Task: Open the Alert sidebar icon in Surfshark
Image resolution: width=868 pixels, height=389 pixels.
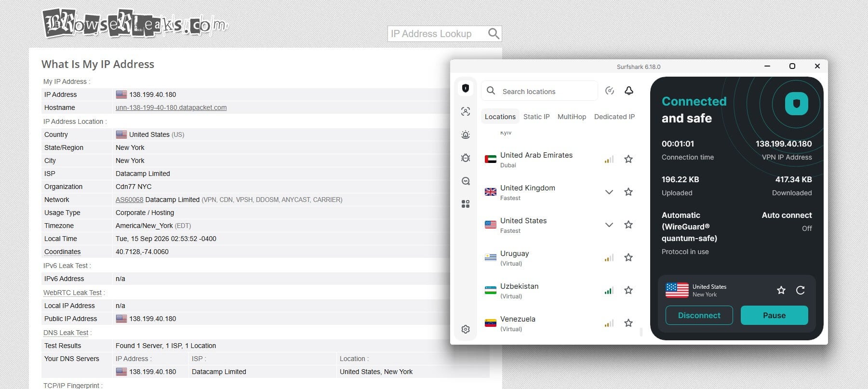Action: click(466, 134)
